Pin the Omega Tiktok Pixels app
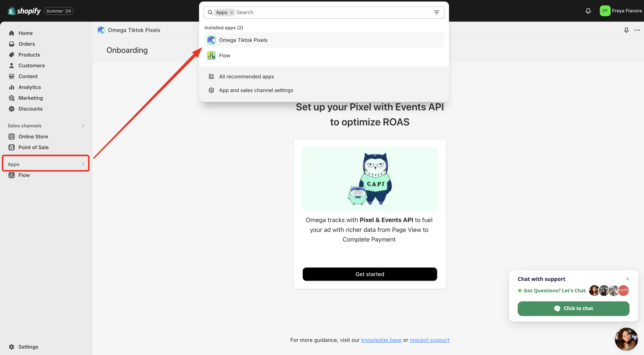 point(626,30)
